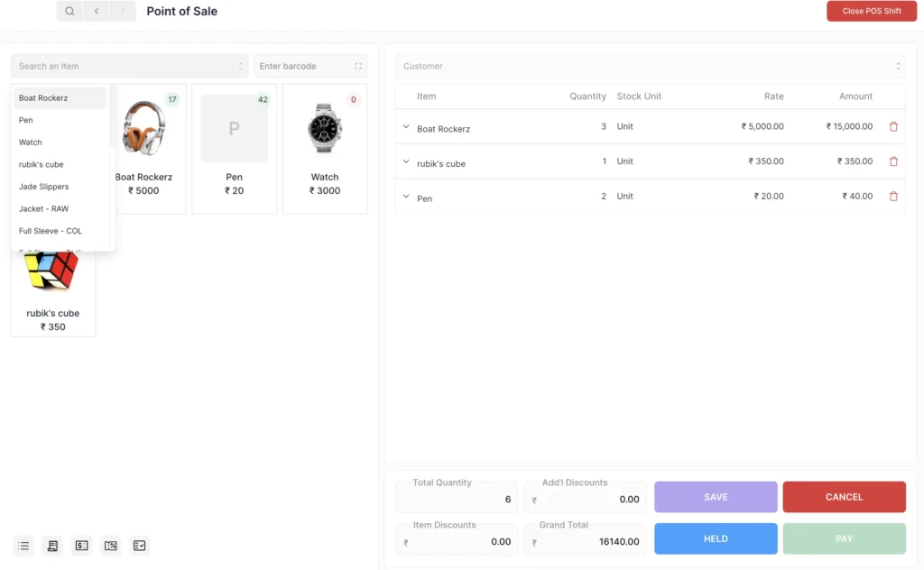Screen dimensions: 924x570
Task: Select Boat Rockerz from the search suggestions
Action: click(x=60, y=97)
